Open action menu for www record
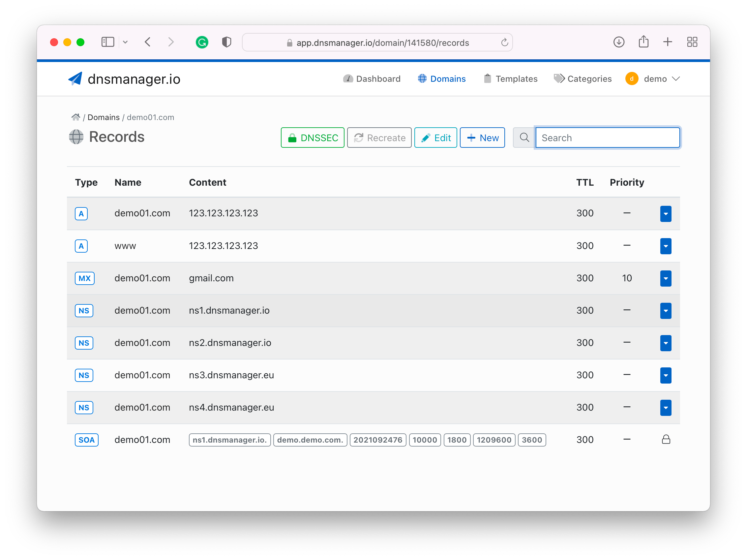The height and width of the screenshot is (560, 747). pyautogui.click(x=666, y=246)
